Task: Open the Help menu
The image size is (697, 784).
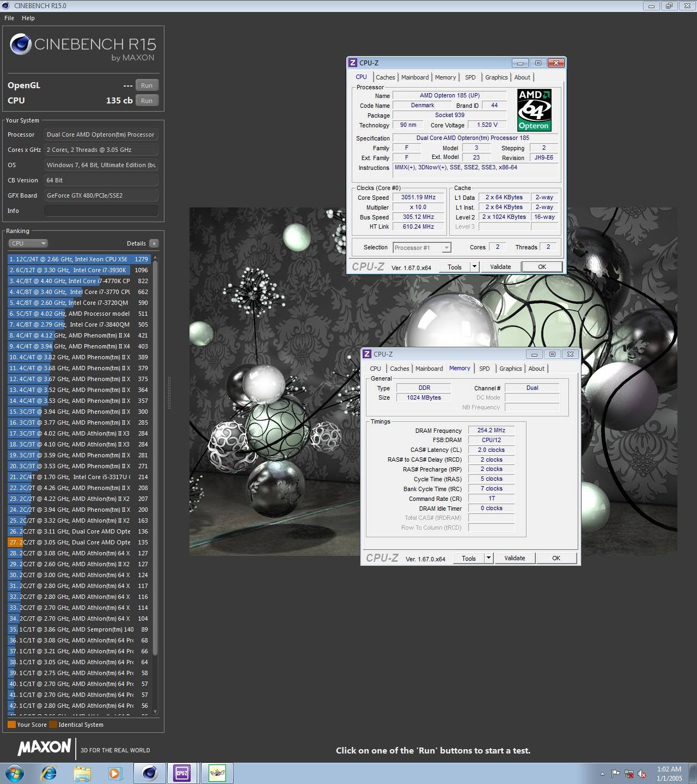Action: [x=28, y=18]
